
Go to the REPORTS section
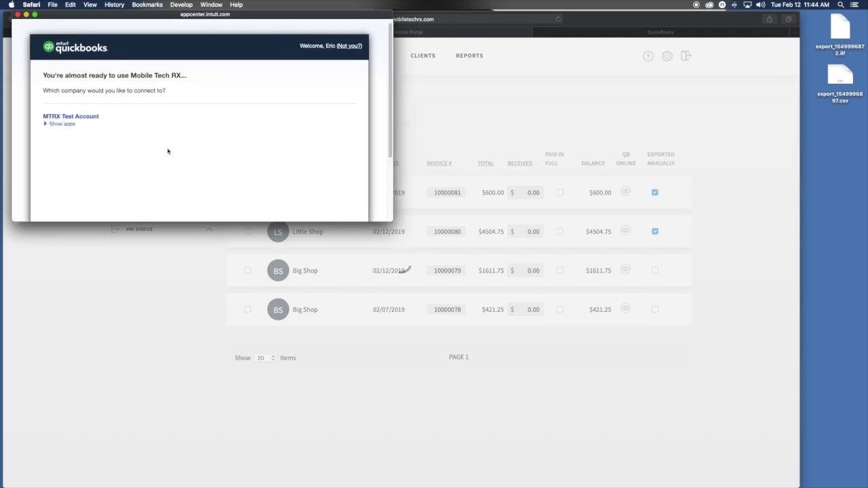[x=469, y=56]
